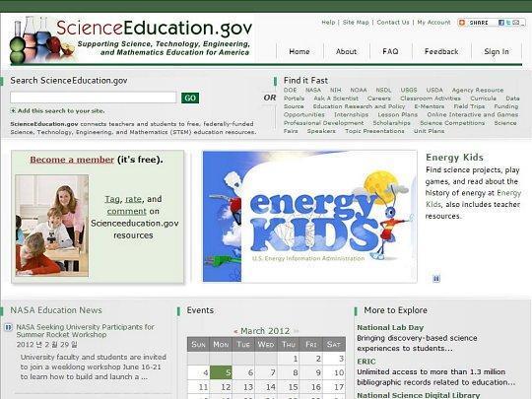Open the Professional Development link
Viewport: 532px width, 399px height.
coord(324,123)
